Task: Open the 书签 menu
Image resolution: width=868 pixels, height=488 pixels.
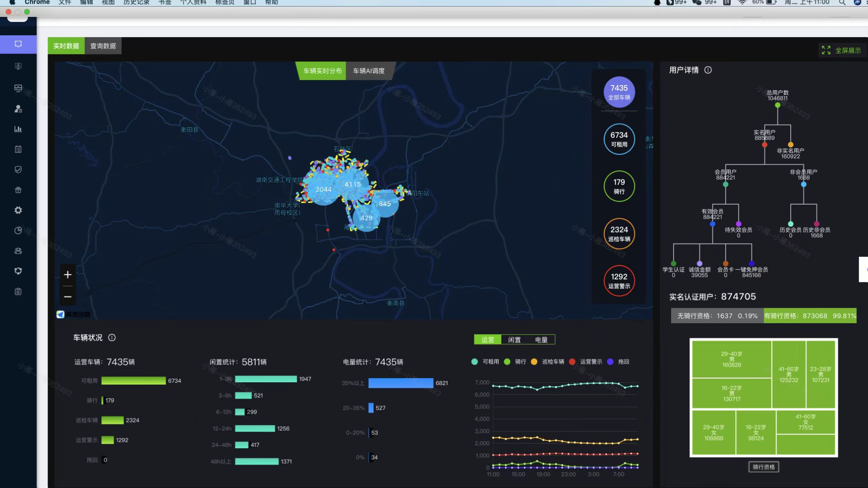Action: pos(165,2)
